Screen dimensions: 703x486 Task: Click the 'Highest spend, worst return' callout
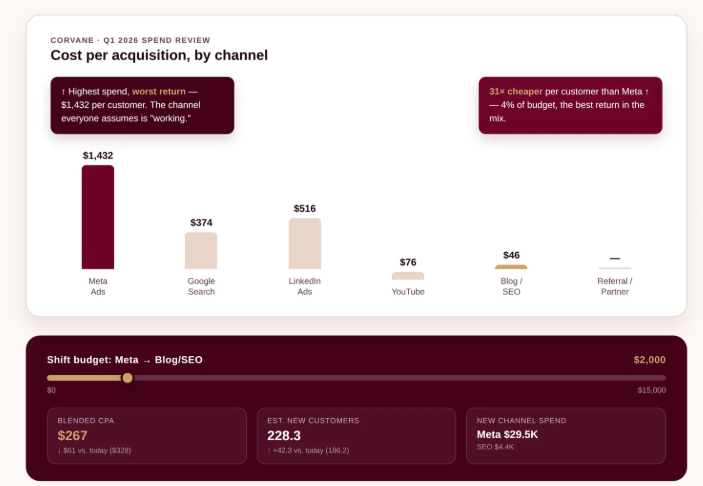[x=142, y=105]
